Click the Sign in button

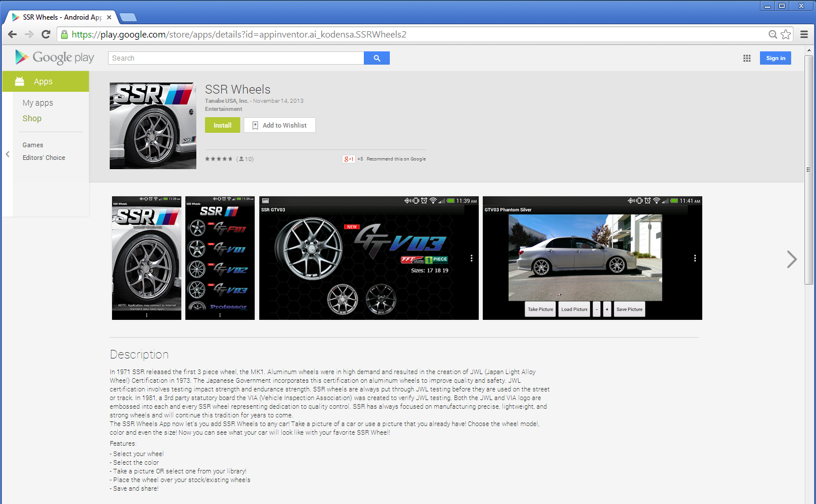tap(775, 58)
